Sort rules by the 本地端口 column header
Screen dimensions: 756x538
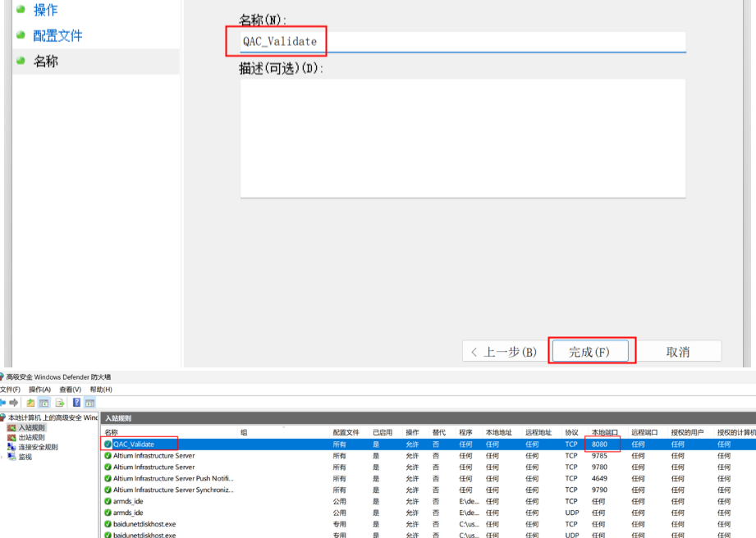click(x=605, y=432)
